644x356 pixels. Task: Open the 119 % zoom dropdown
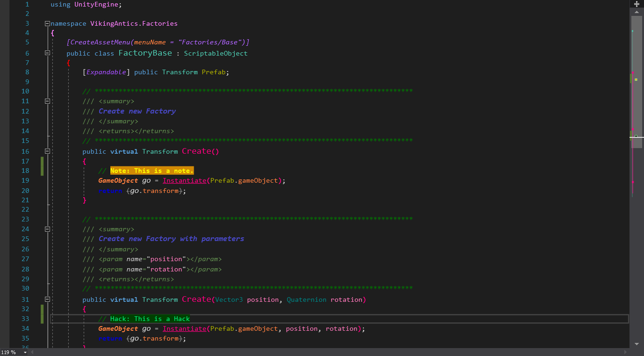pyautogui.click(x=25, y=352)
